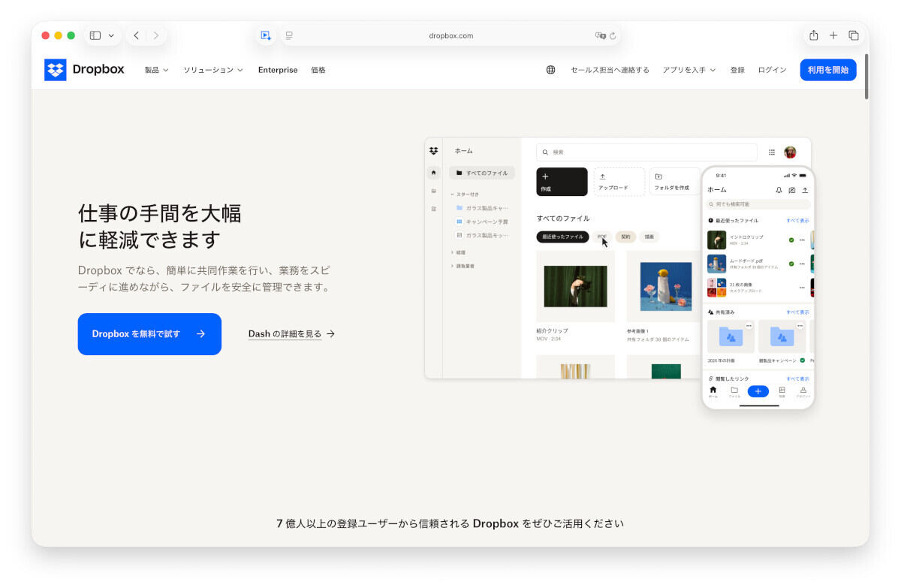Click the upload icon on the アップロード button

[x=603, y=177]
